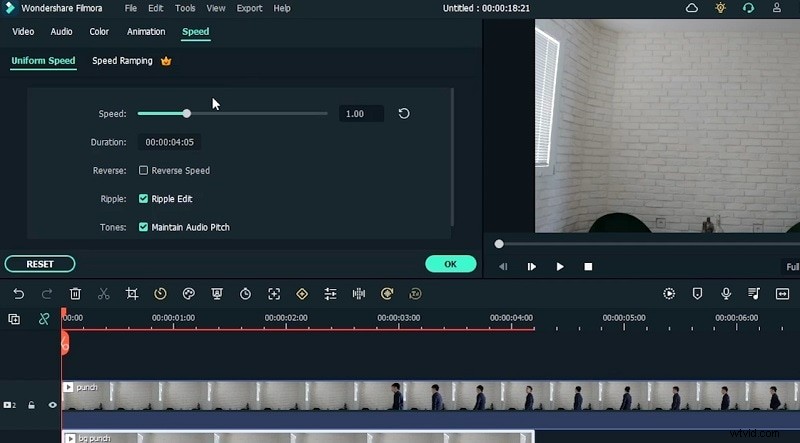
Task: Open the Export menu
Action: tap(249, 8)
